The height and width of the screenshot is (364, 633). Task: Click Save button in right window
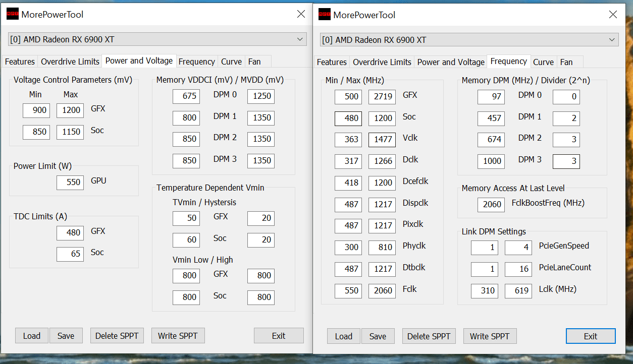tap(378, 336)
